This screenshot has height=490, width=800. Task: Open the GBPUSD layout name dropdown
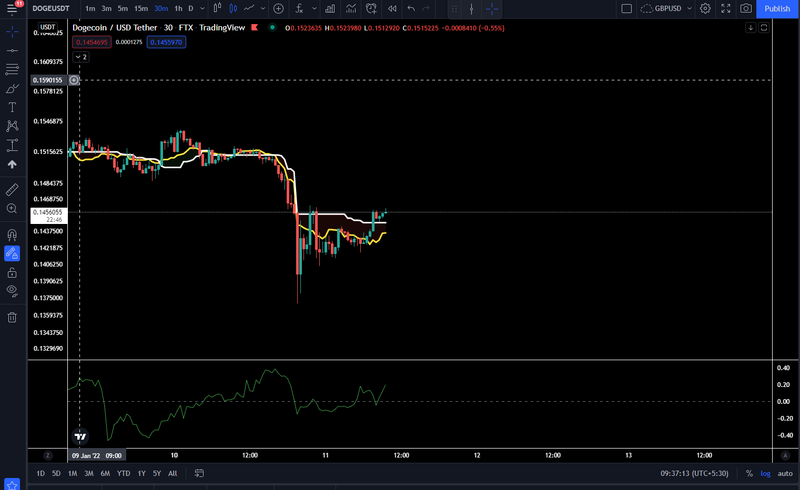pos(666,8)
